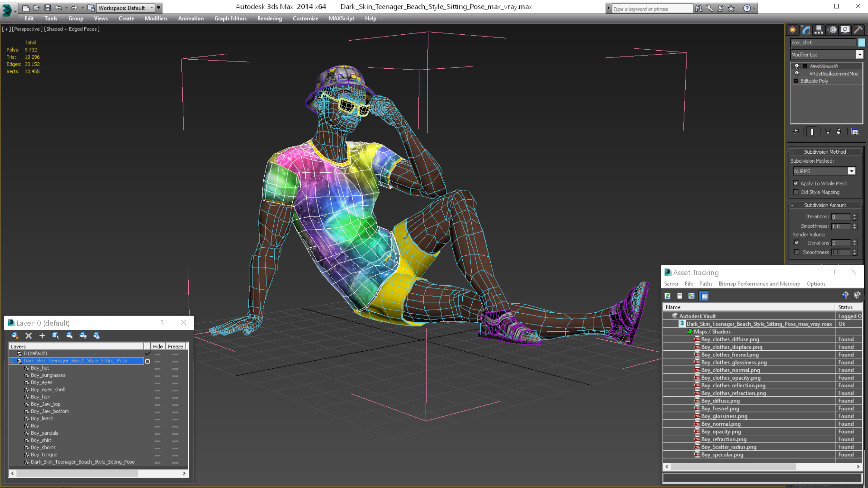Click Hide/Unhide All Layers icon
868x488 pixels.
click(83, 336)
